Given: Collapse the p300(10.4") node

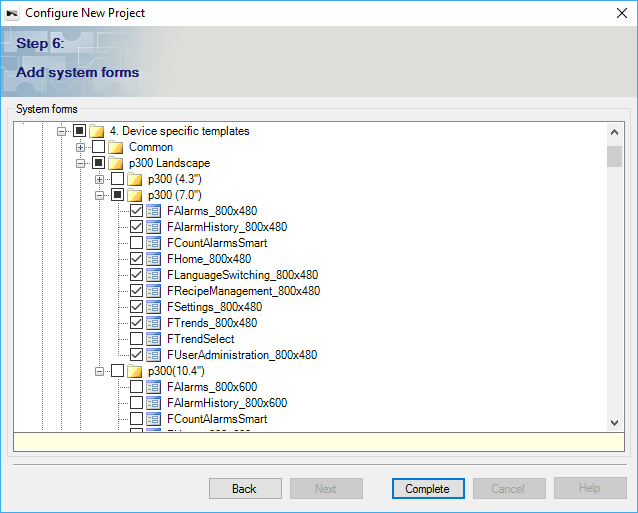Looking at the screenshot, I should 100,371.
